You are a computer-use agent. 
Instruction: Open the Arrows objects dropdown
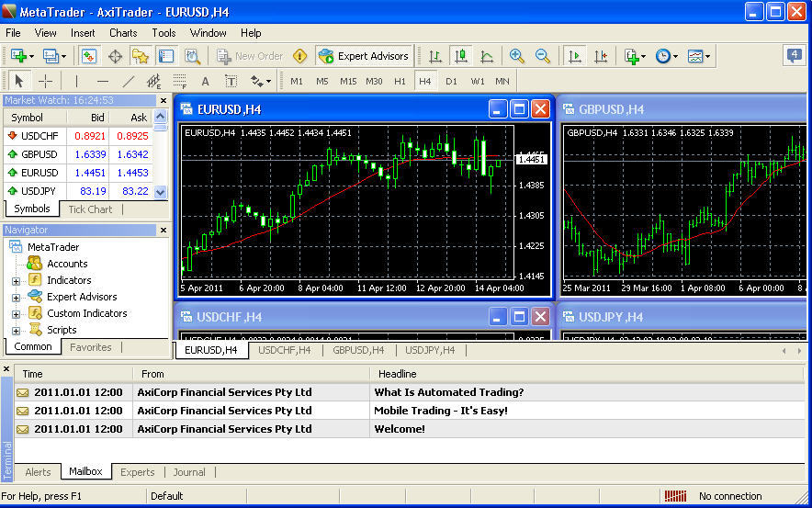pyautogui.click(x=261, y=81)
